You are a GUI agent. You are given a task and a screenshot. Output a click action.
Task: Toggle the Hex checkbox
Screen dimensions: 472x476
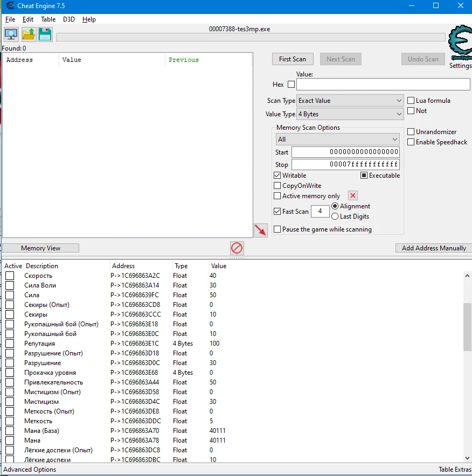(x=291, y=84)
